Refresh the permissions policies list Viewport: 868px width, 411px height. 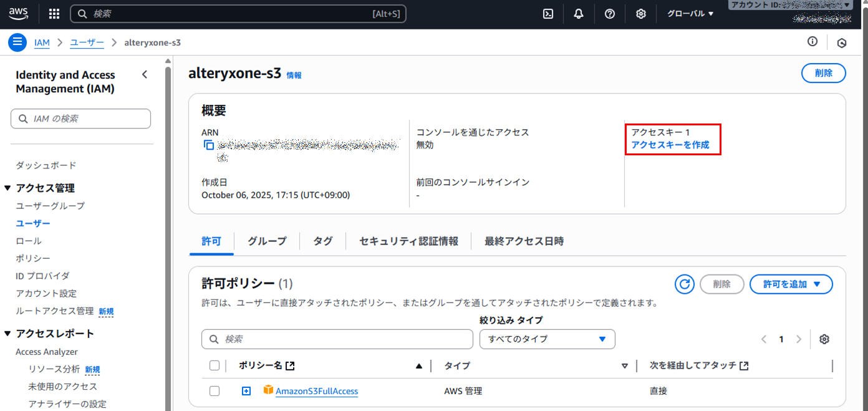685,284
